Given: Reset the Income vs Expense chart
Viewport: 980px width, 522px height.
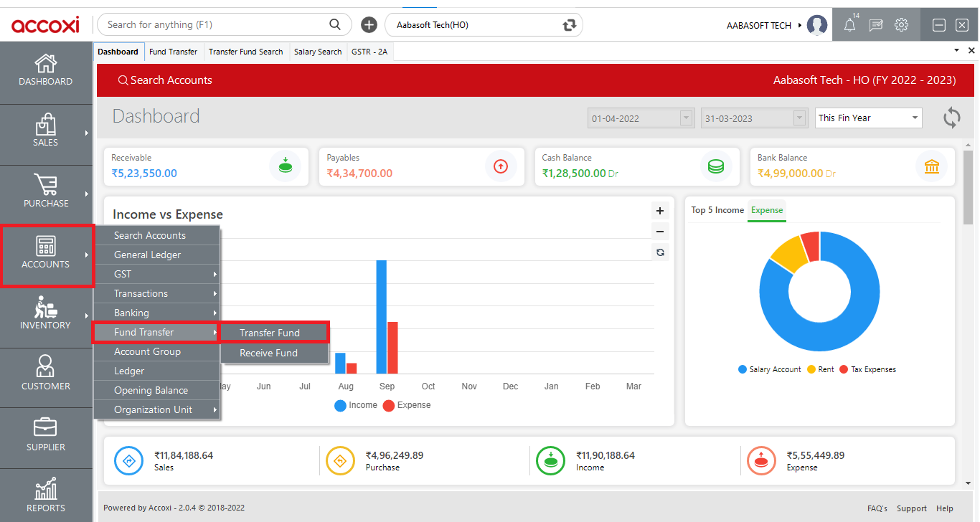Looking at the screenshot, I should pyautogui.click(x=660, y=252).
